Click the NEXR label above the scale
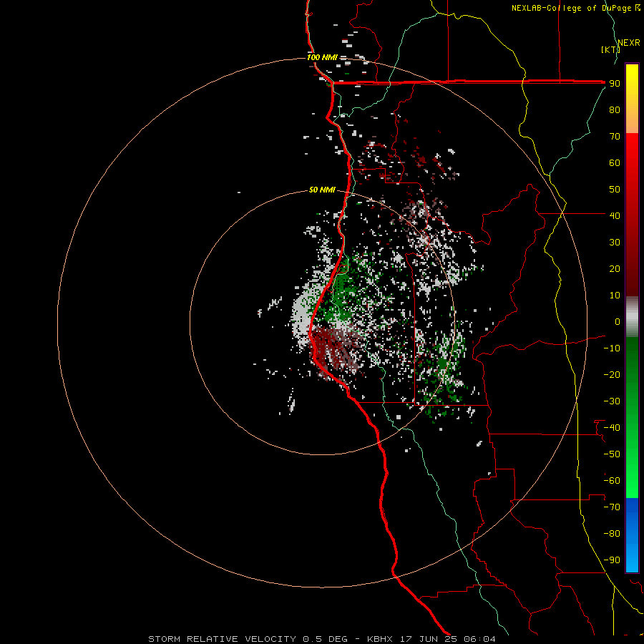This screenshot has height=644, width=644. [629, 43]
